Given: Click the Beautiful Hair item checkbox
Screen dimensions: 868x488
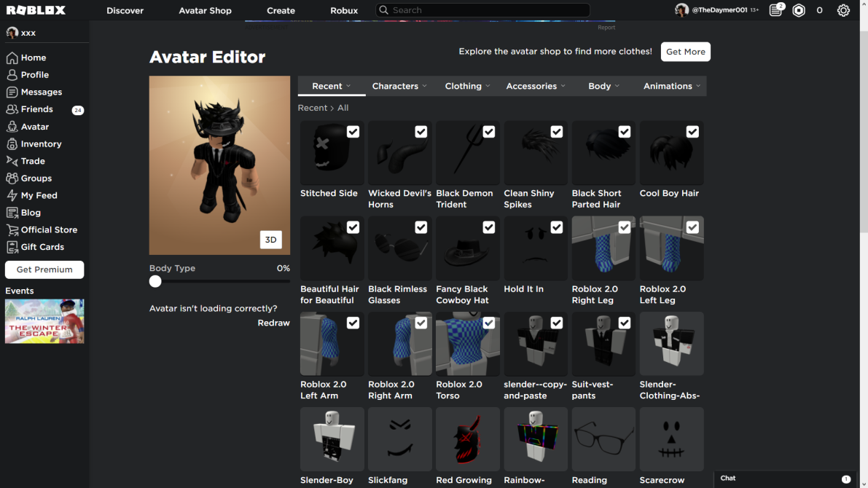Looking at the screenshot, I should click(x=353, y=227).
